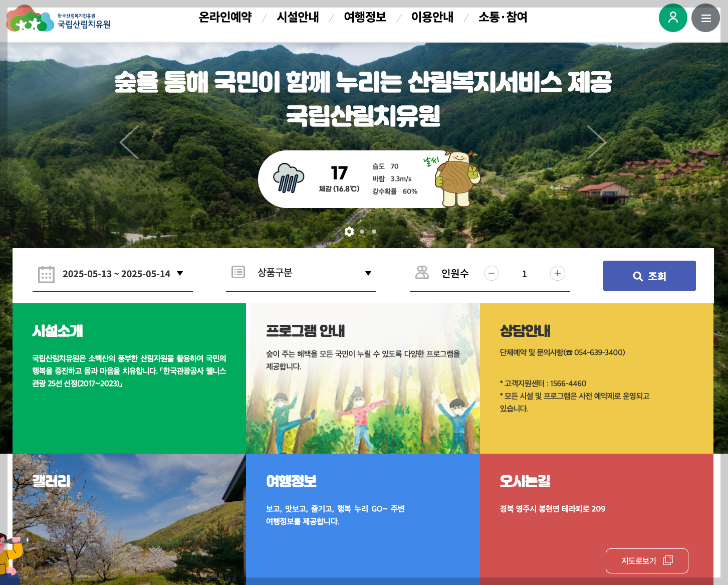Click the gear icon below the hero carousel
The width and height of the screenshot is (728, 585).
(x=350, y=232)
